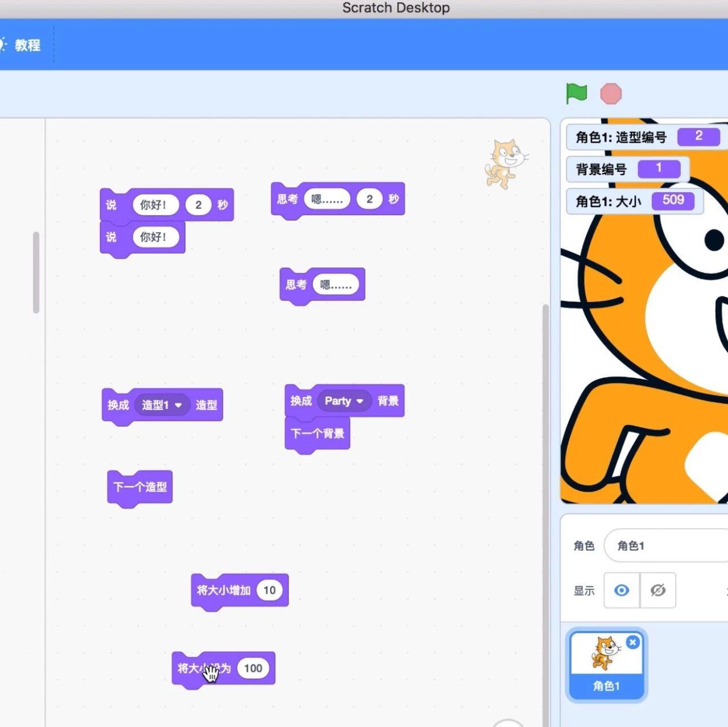Click the 509 size value readout

(673, 200)
